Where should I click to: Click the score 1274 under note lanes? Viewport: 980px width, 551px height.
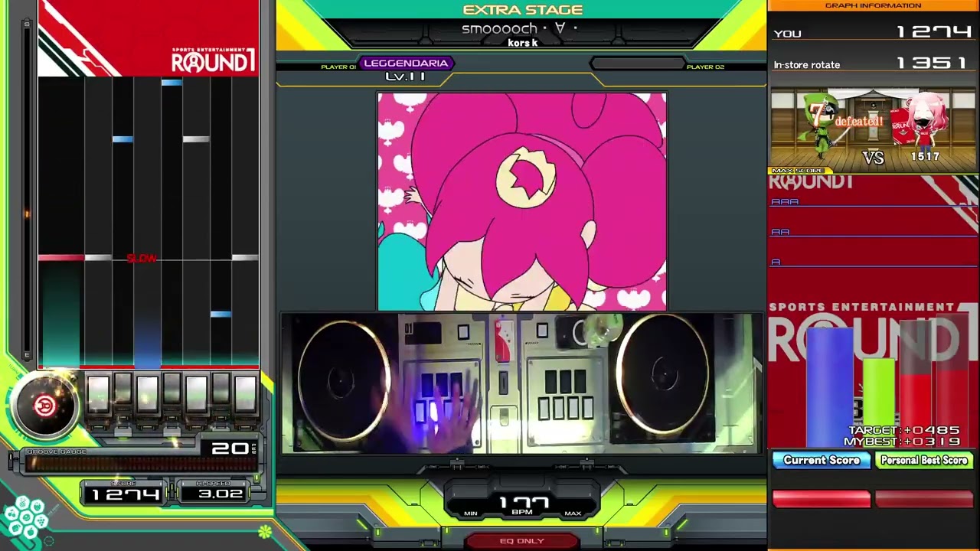coord(126,494)
